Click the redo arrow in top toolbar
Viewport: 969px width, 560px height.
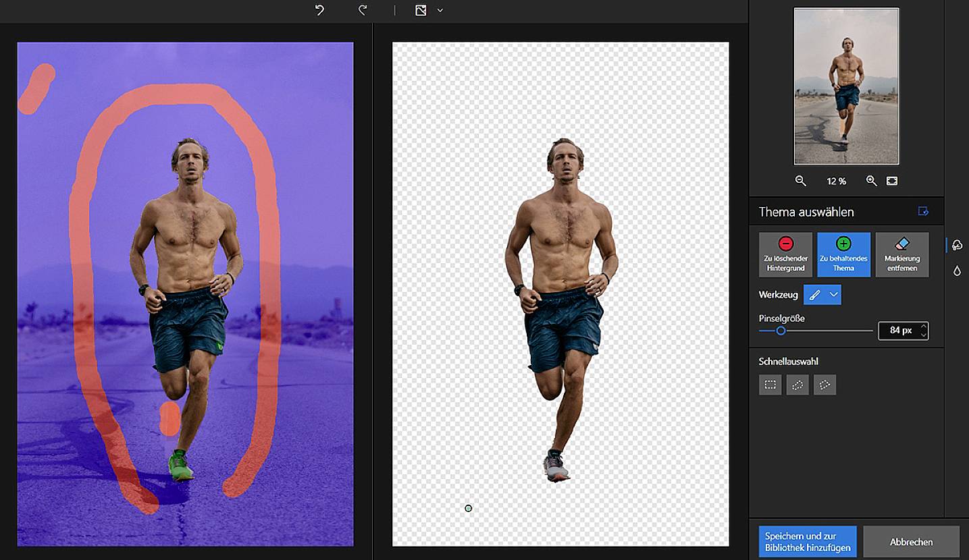[x=363, y=10]
